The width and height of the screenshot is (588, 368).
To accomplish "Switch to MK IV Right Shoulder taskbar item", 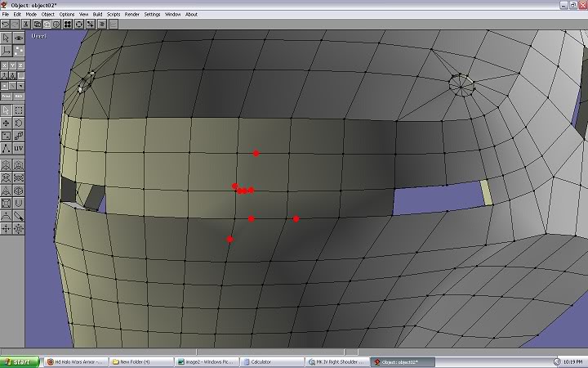I will pos(338,362).
